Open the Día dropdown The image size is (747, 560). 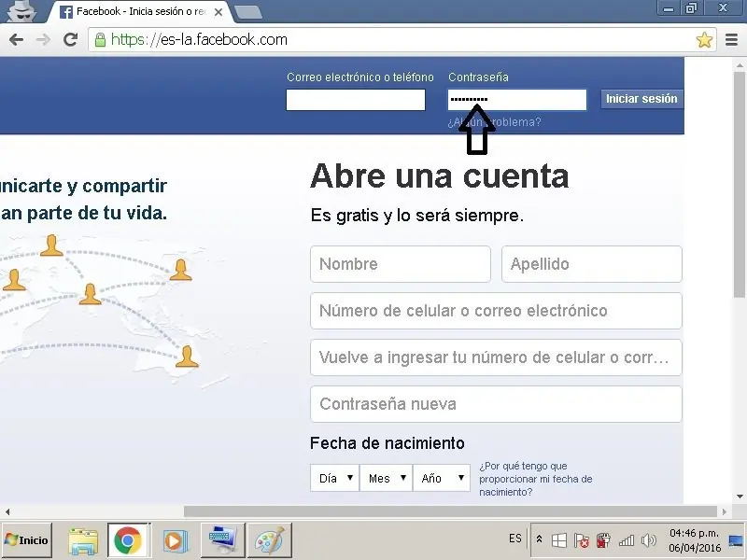click(x=335, y=478)
